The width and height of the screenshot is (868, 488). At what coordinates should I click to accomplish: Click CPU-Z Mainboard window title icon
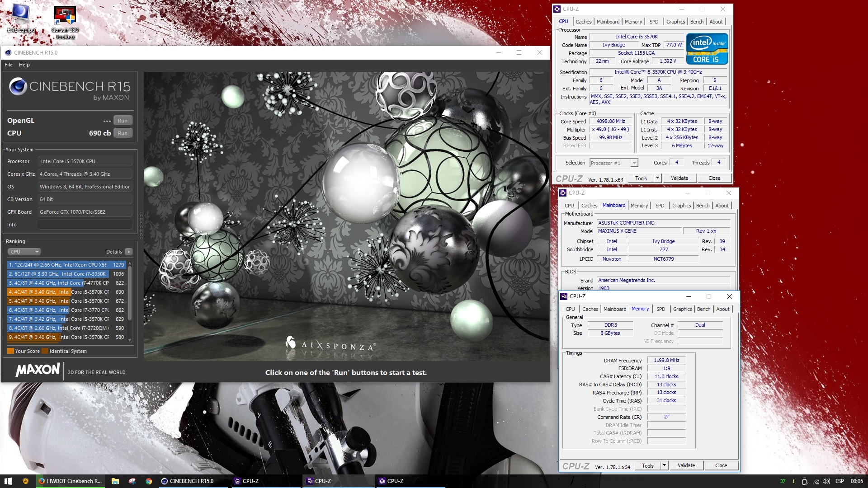[563, 193]
